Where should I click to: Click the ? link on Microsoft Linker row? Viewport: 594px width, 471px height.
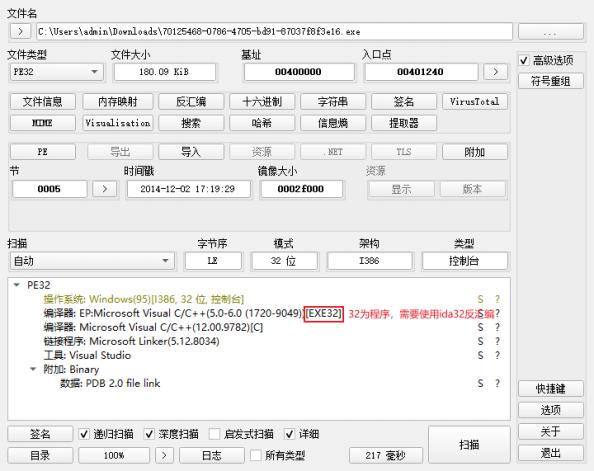(497, 341)
